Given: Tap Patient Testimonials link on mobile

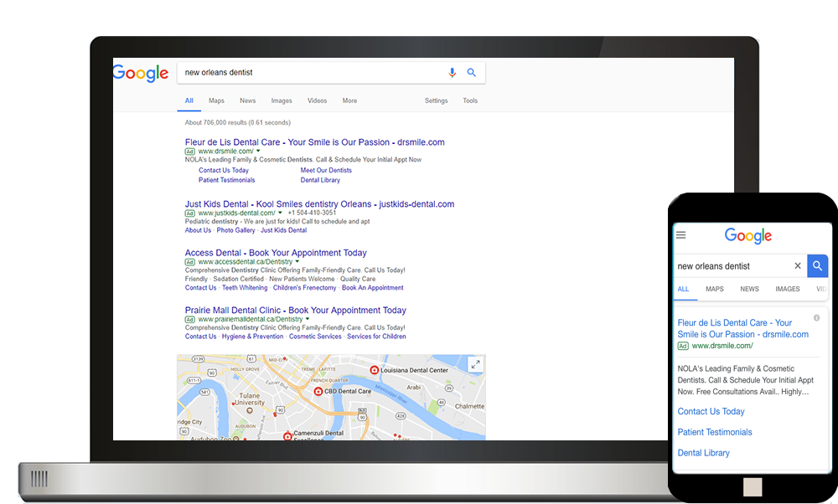Looking at the screenshot, I should [715, 432].
